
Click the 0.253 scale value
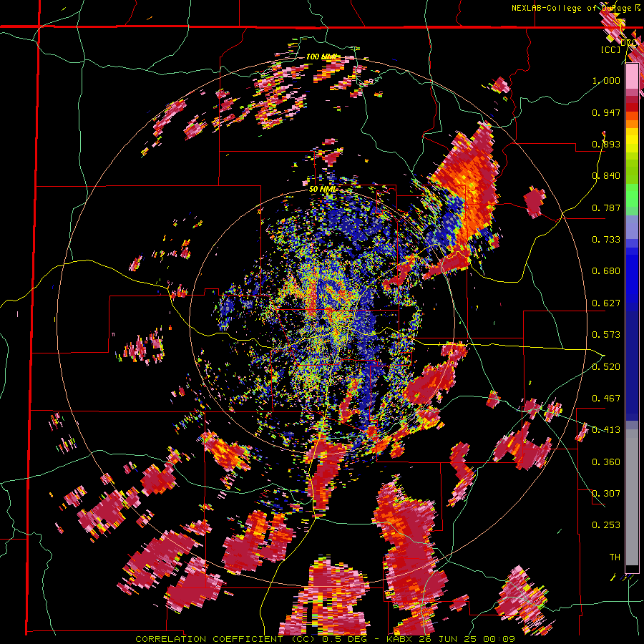[606, 525]
